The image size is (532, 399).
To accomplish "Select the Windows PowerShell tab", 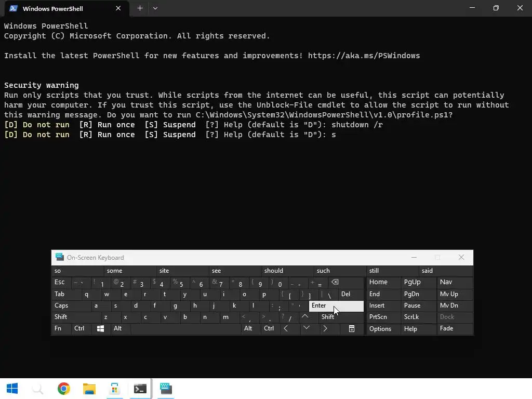I will (67, 8).
